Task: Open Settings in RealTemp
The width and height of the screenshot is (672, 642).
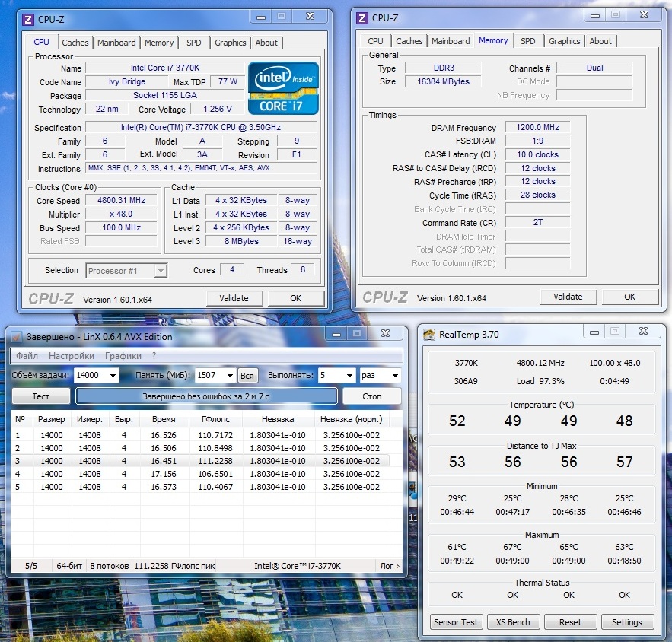Action: coord(627,622)
